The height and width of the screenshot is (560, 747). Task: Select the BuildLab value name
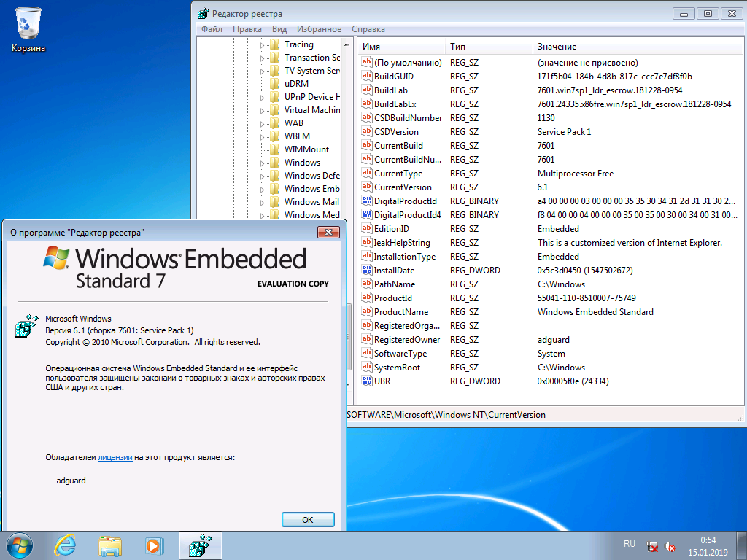click(x=391, y=90)
